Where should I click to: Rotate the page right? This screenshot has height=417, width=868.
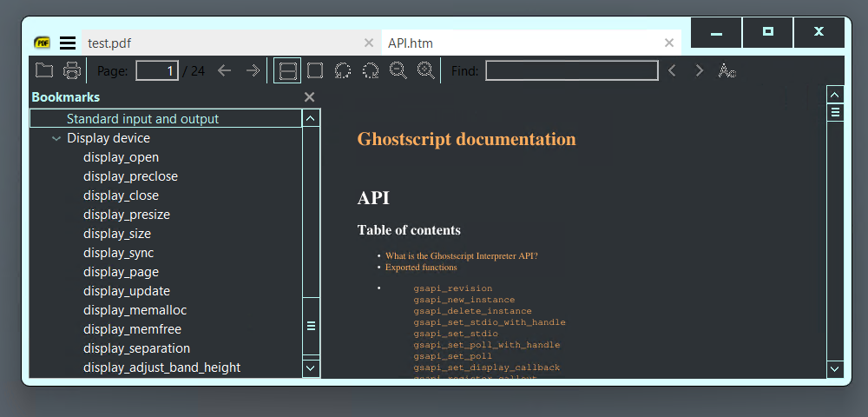(371, 70)
